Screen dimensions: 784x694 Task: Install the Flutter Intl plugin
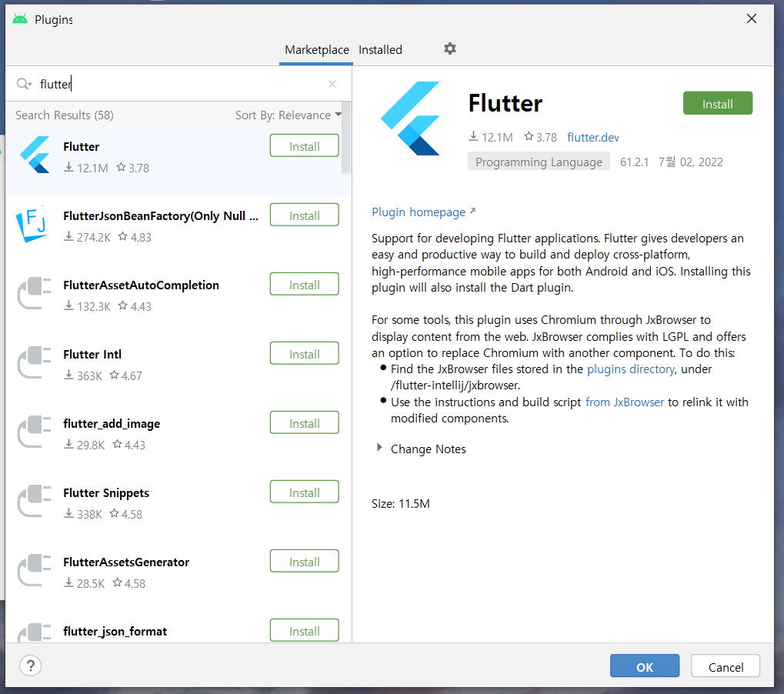(x=305, y=354)
